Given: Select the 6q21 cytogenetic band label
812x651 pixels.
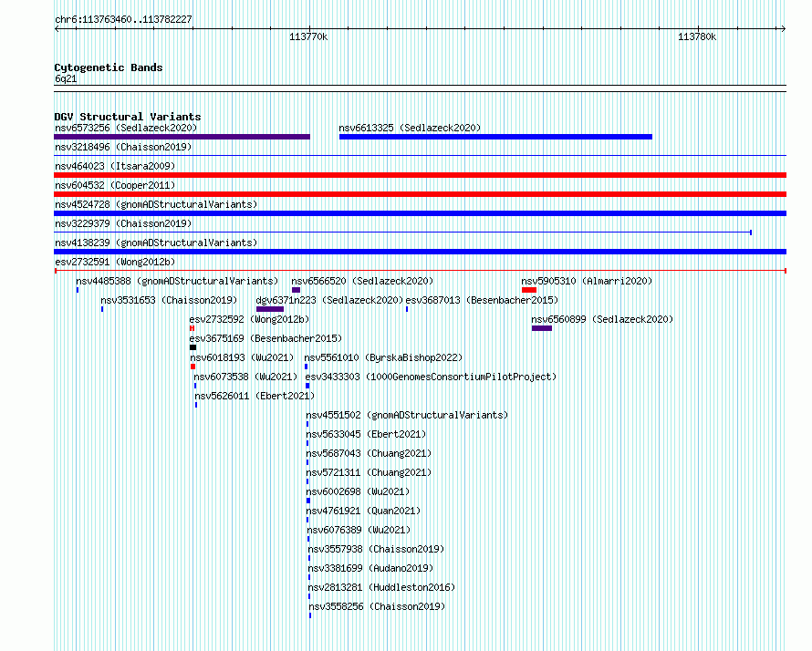Looking at the screenshot, I should 66,78.
